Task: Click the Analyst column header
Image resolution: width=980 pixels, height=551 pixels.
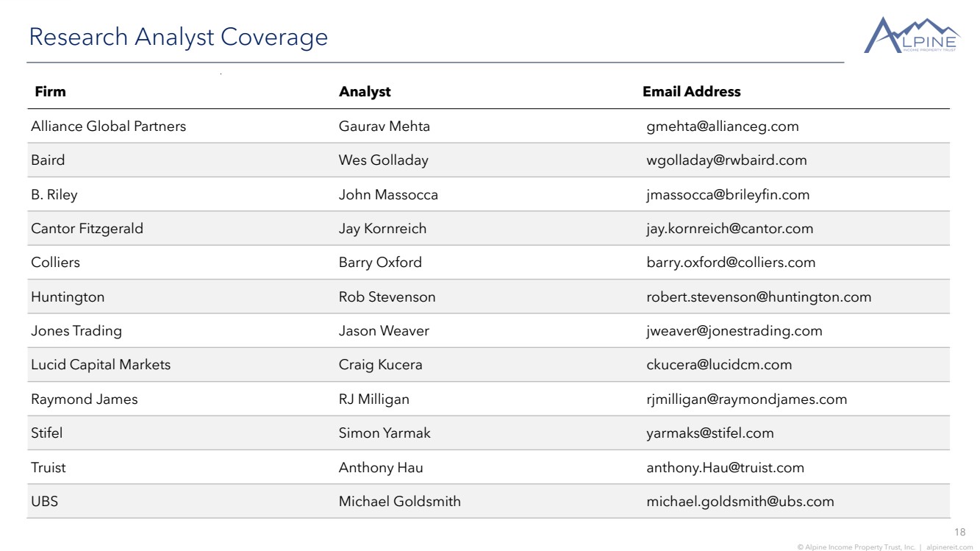Action: 365,92
